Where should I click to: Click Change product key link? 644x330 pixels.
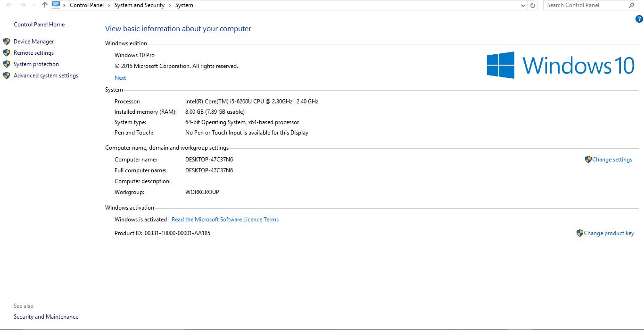tap(609, 233)
